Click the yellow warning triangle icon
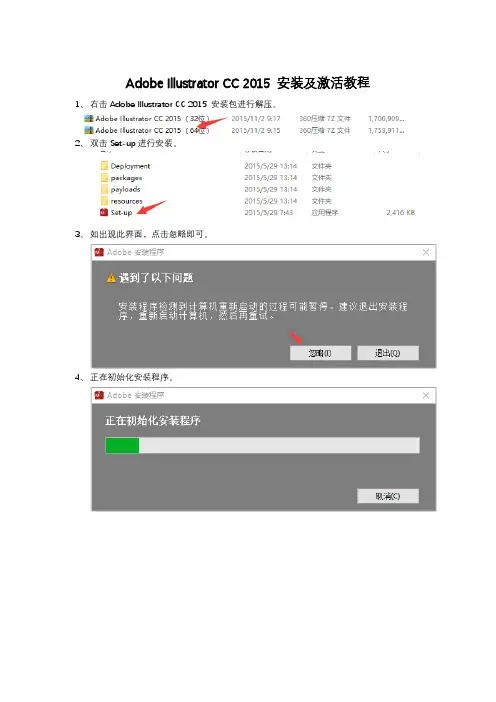 [111, 278]
